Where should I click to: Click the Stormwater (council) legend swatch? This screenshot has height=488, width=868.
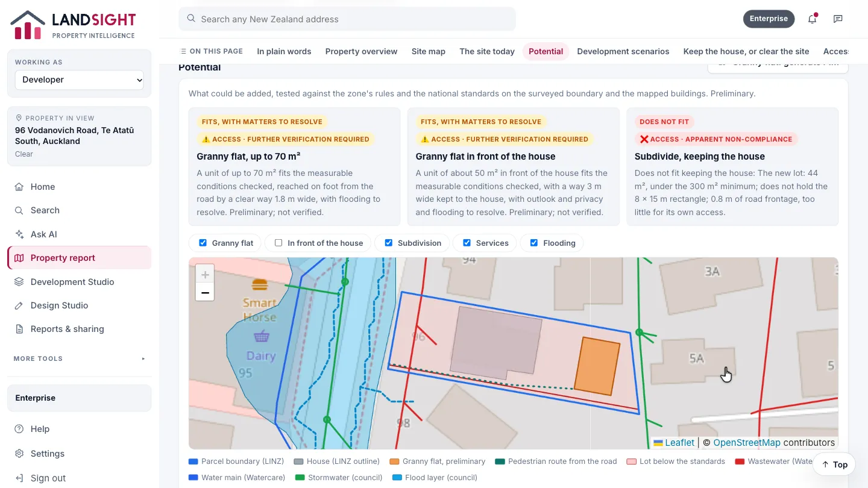pos(300,478)
